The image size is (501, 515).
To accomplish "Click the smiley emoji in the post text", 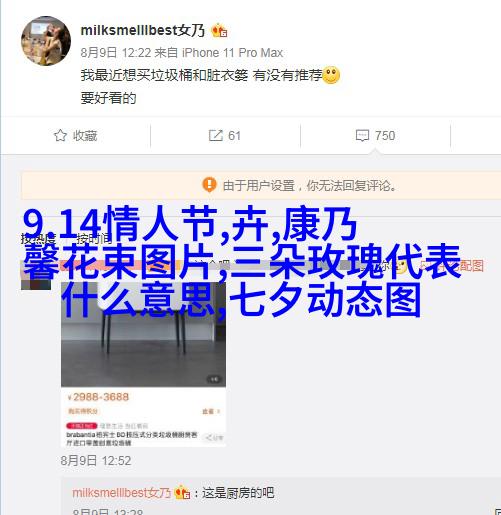I will 331,75.
